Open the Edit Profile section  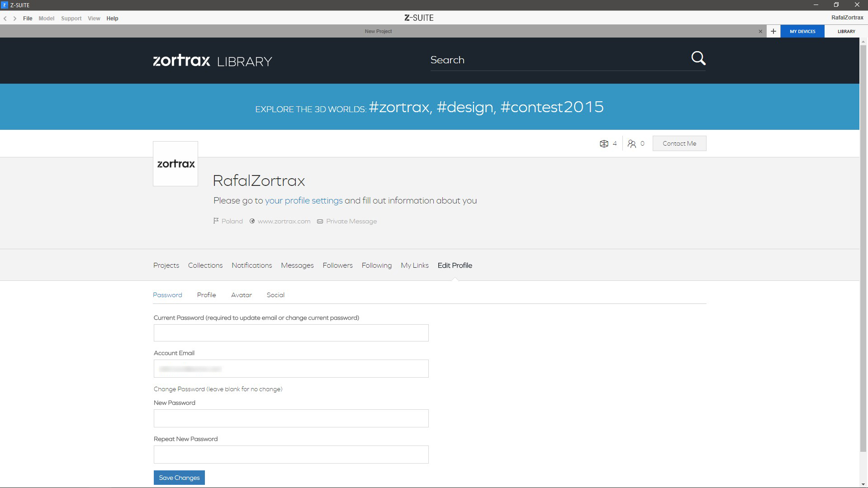coord(455,265)
